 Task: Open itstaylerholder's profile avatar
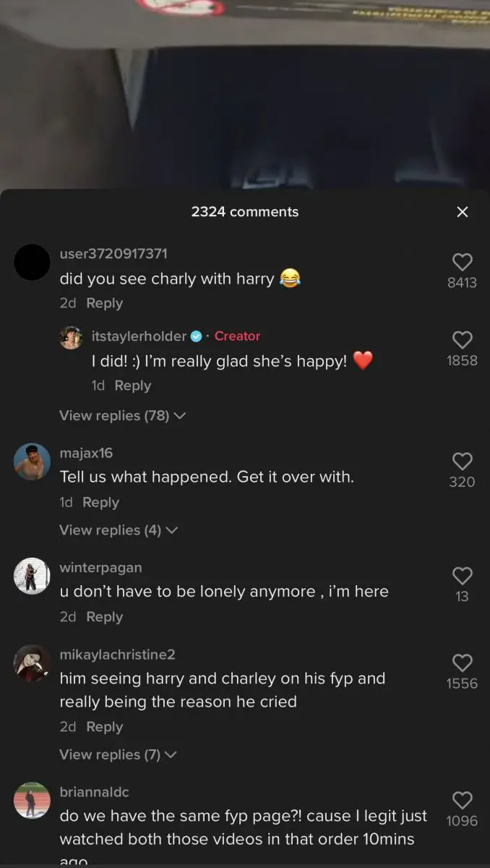(x=71, y=337)
